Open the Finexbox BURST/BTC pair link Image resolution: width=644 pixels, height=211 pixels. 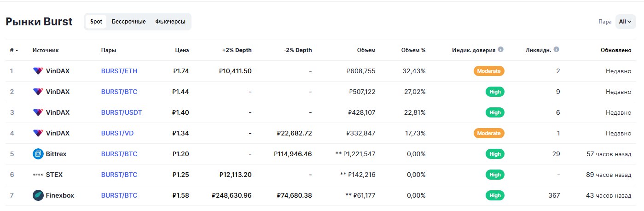pyautogui.click(x=119, y=195)
